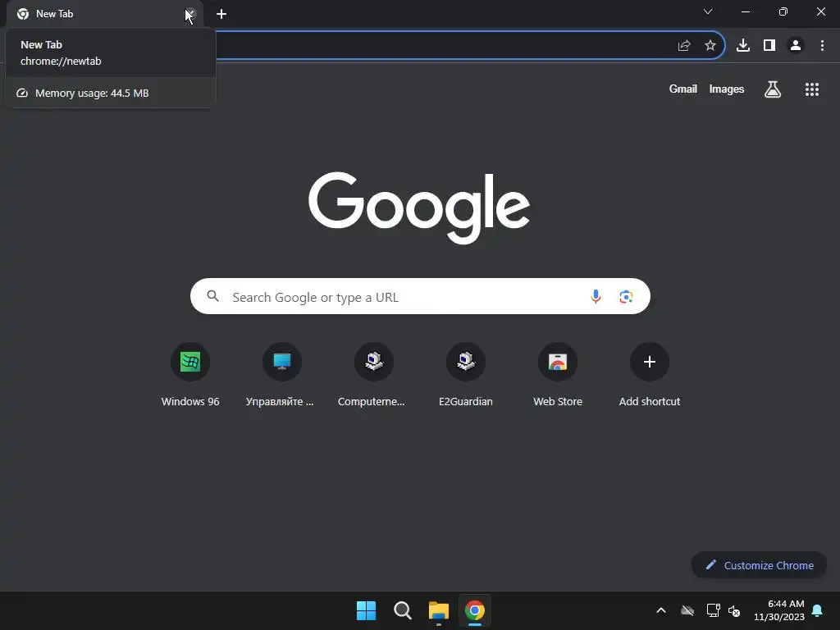Click Chrome icon in taskbar
Viewport: 840px width, 630px height.
(475, 610)
